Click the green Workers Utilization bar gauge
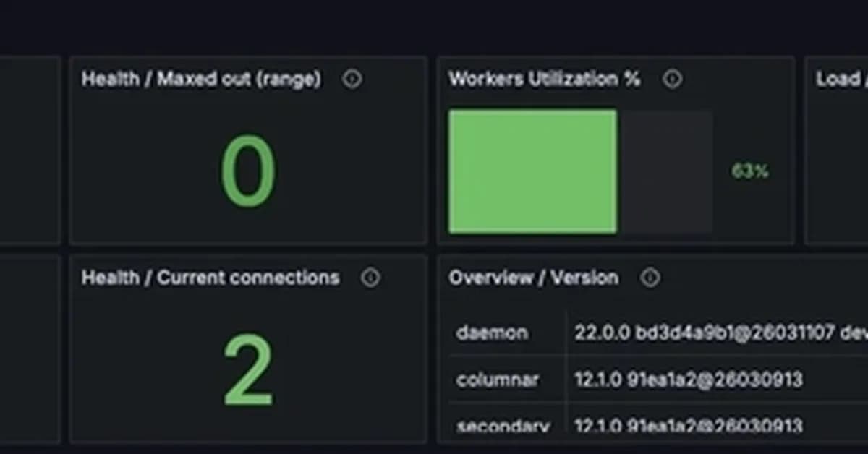 533,171
